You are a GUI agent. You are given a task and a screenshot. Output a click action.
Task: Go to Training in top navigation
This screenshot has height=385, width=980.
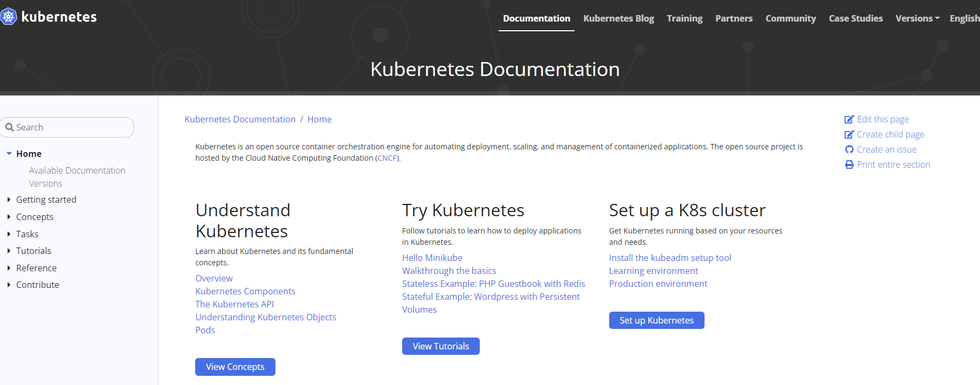point(685,18)
